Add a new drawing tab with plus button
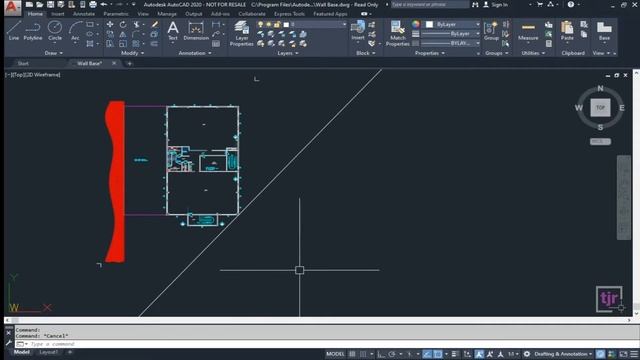640x360 pixels. (129, 63)
